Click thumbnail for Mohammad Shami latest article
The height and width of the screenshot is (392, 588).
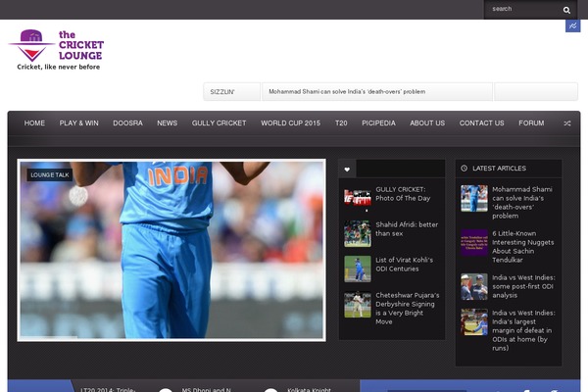click(474, 198)
